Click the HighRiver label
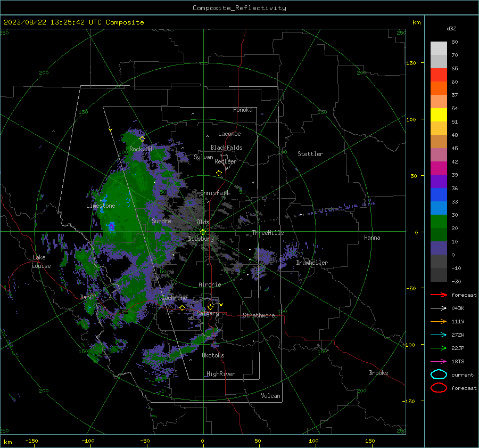Viewport: 479px width, 448px height. [221, 374]
